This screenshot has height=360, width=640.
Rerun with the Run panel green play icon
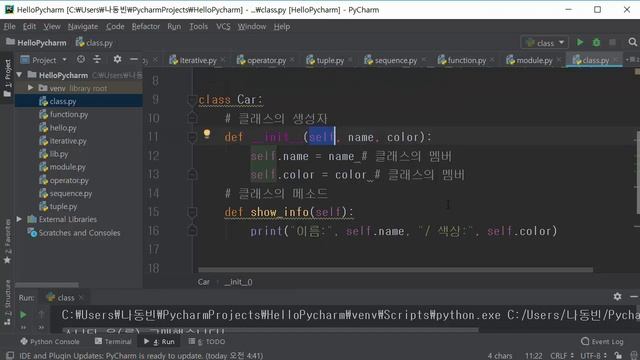(x=23, y=315)
